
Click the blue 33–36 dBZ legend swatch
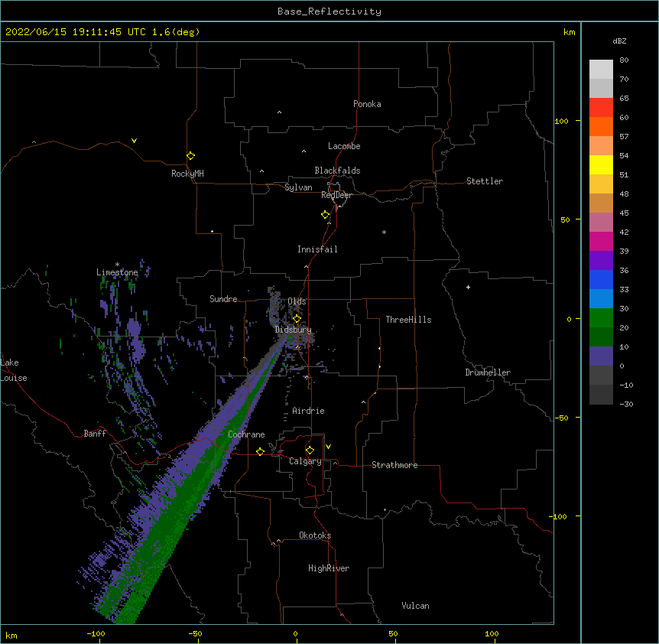tap(601, 279)
